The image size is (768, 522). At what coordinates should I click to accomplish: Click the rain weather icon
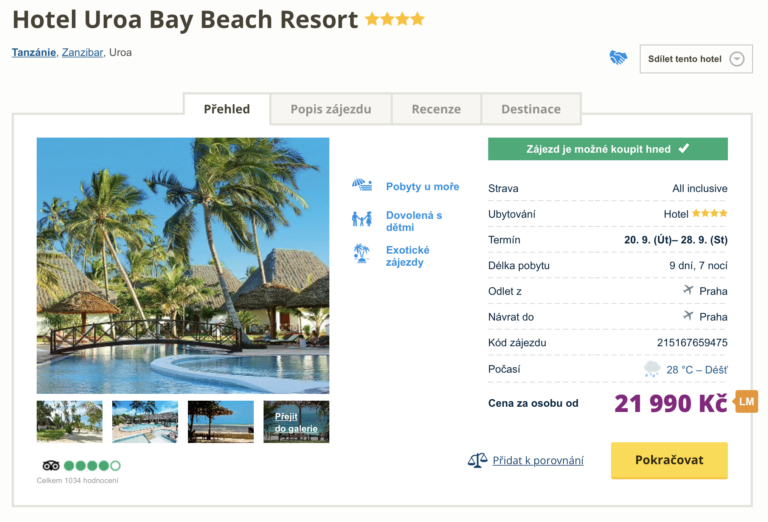[x=652, y=369]
